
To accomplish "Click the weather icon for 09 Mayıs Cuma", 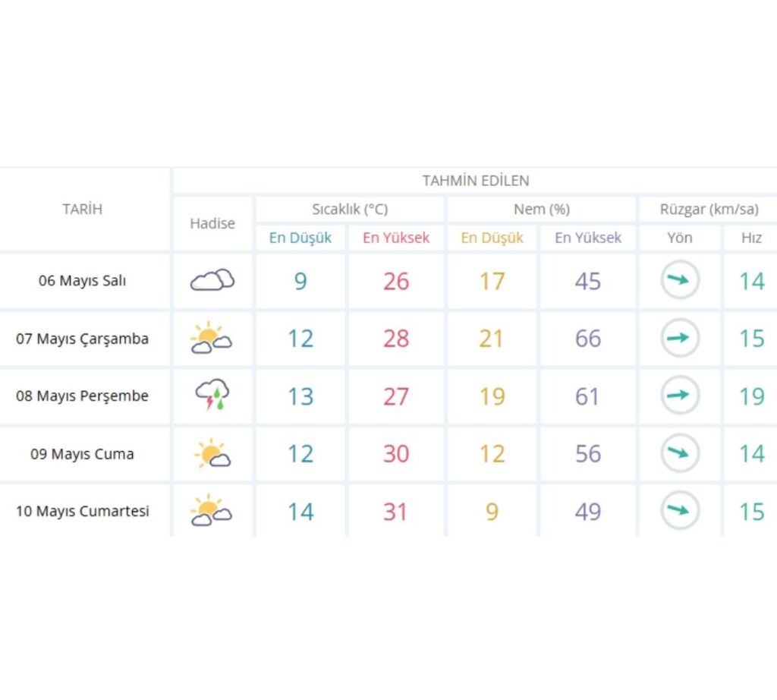I will (212, 454).
